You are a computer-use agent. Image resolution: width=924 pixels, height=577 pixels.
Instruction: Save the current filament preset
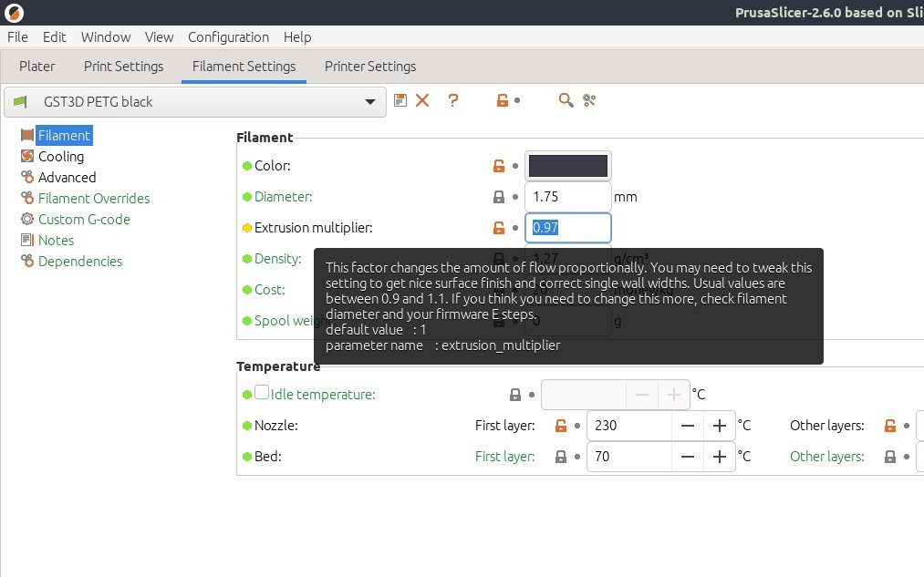pos(400,100)
